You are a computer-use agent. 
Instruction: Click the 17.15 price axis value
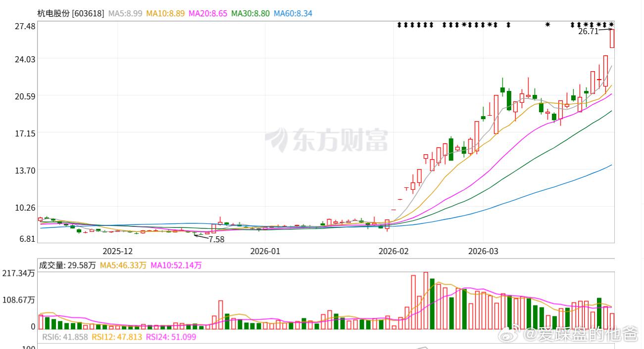(x=25, y=133)
